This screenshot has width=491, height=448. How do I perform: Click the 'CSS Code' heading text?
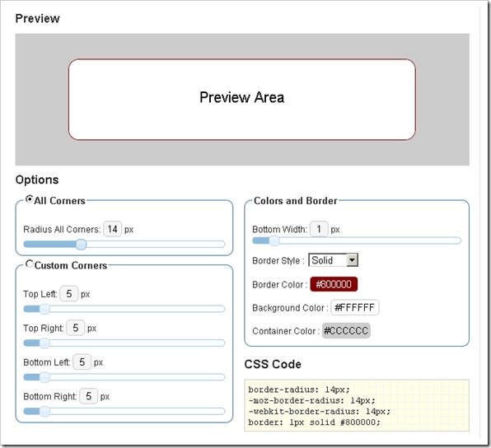click(x=273, y=364)
